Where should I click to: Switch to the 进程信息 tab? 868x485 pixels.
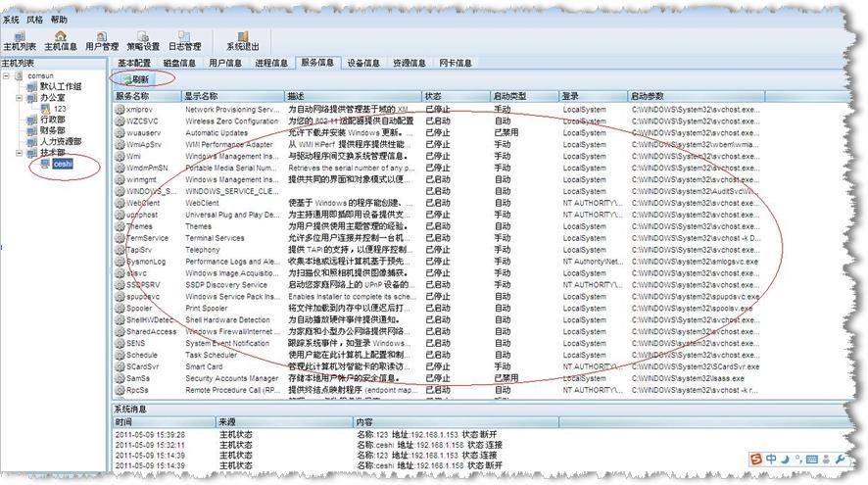[x=271, y=63]
